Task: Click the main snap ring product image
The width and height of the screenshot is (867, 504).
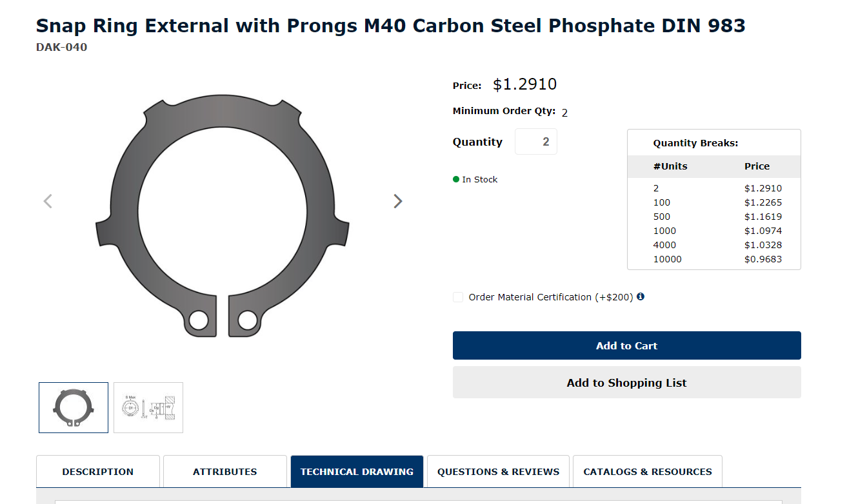Action: pos(223,215)
